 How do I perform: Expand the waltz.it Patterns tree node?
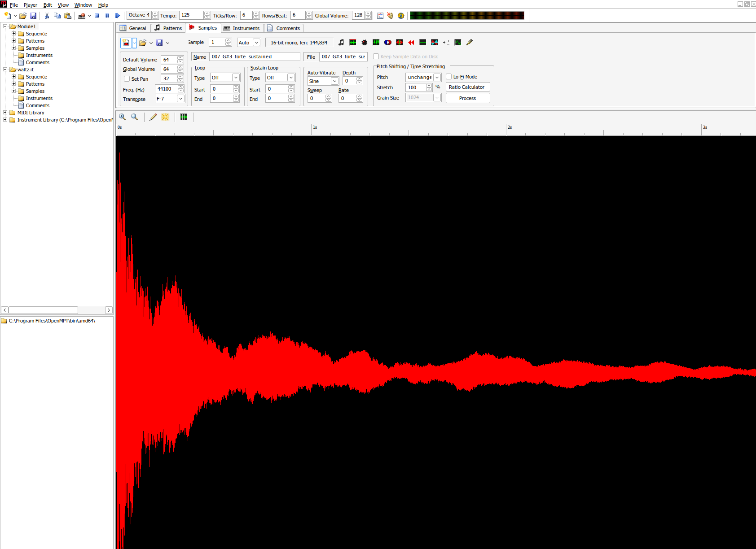pos(13,84)
